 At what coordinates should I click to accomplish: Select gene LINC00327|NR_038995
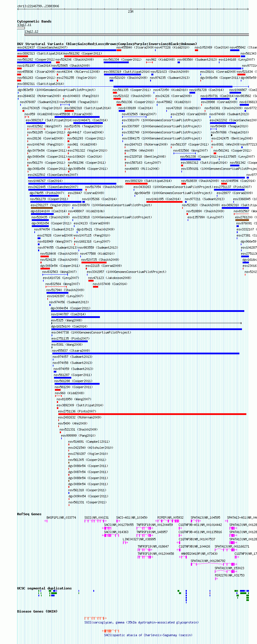(139, 539)
